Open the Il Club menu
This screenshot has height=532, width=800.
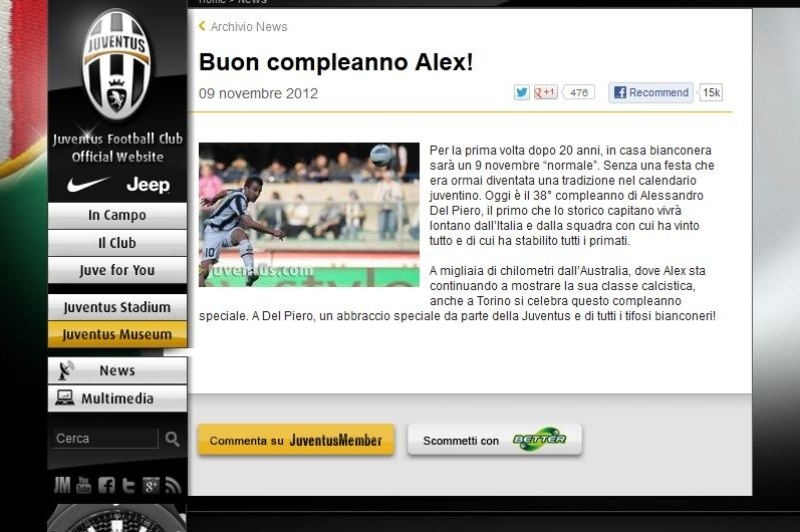click(117, 243)
